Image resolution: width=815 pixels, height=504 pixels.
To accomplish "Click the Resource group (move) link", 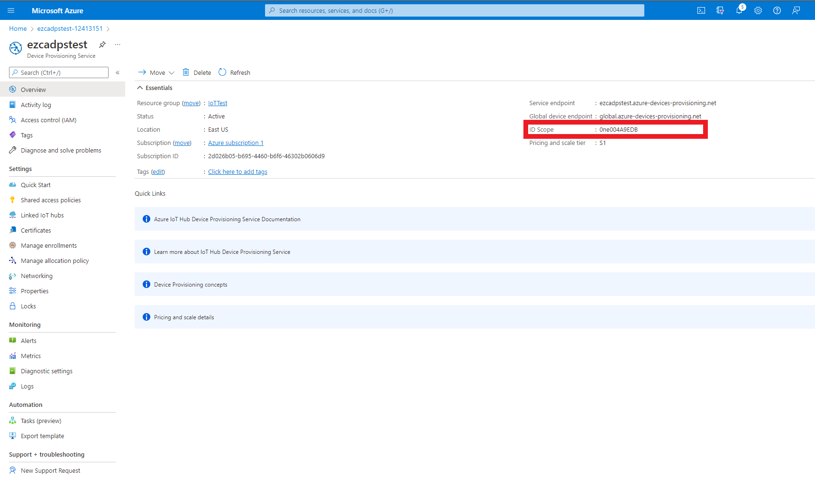I will (x=192, y=103).
